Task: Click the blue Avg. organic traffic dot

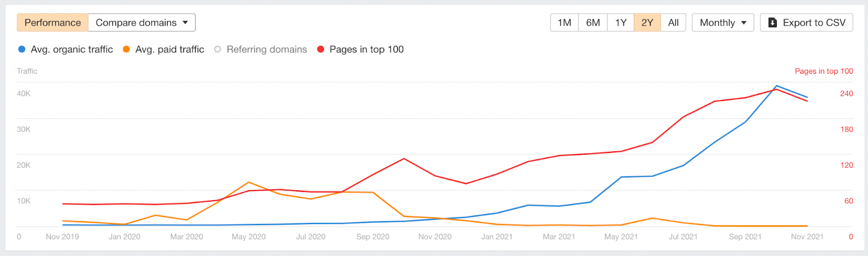Action: click(x=22, y=49)
